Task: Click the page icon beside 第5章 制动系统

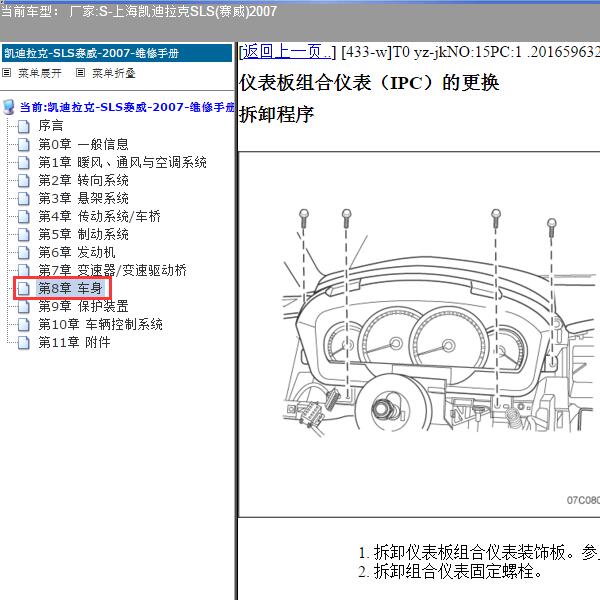Action: tap(24, 235)
